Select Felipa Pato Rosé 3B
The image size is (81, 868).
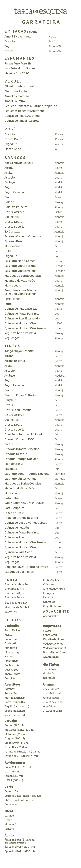click(18, 63)
